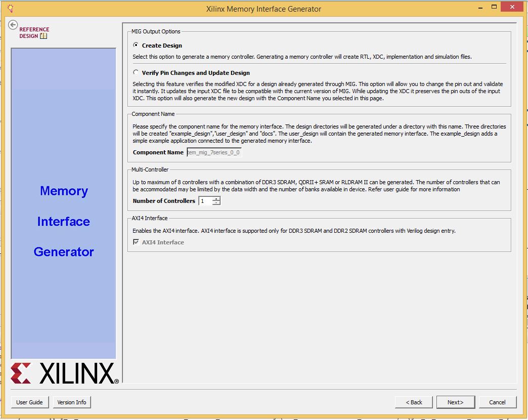Image resolution: width=528 pixels, height=420 pixels.
Task: Click the window title "Xilinx Memory Interface Generator"
Action: 263,9
